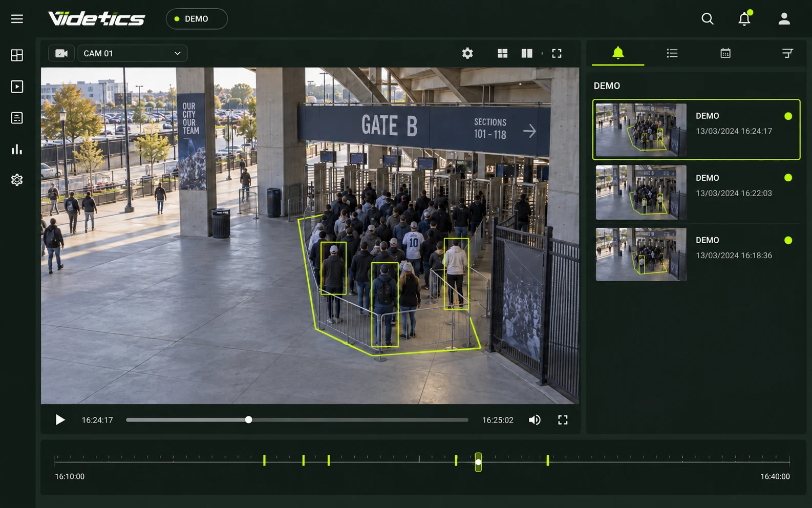This screenshot has height=508, width=812.
Task: Open notifications bell in the top bar
Action: point(744,19)
